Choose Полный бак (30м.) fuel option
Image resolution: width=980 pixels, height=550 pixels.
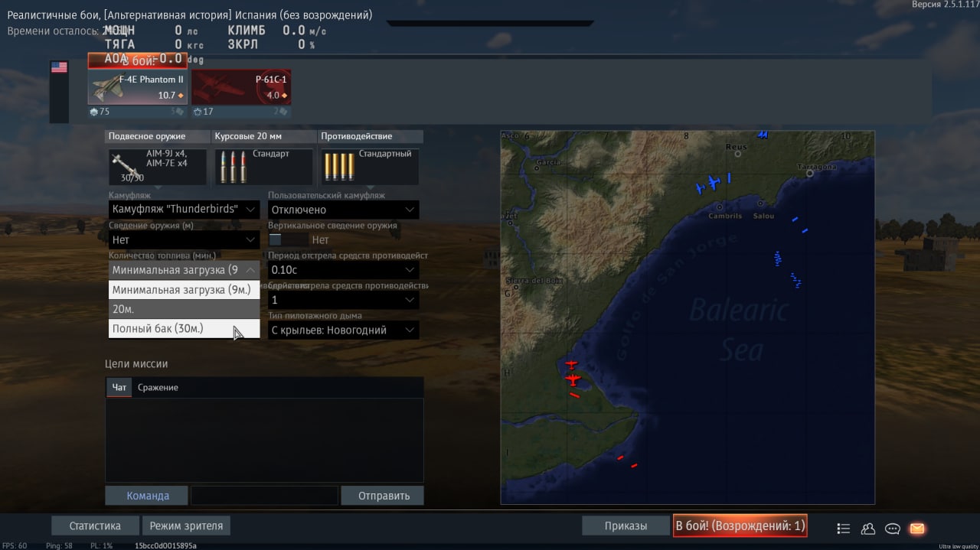tap(184, 328)
